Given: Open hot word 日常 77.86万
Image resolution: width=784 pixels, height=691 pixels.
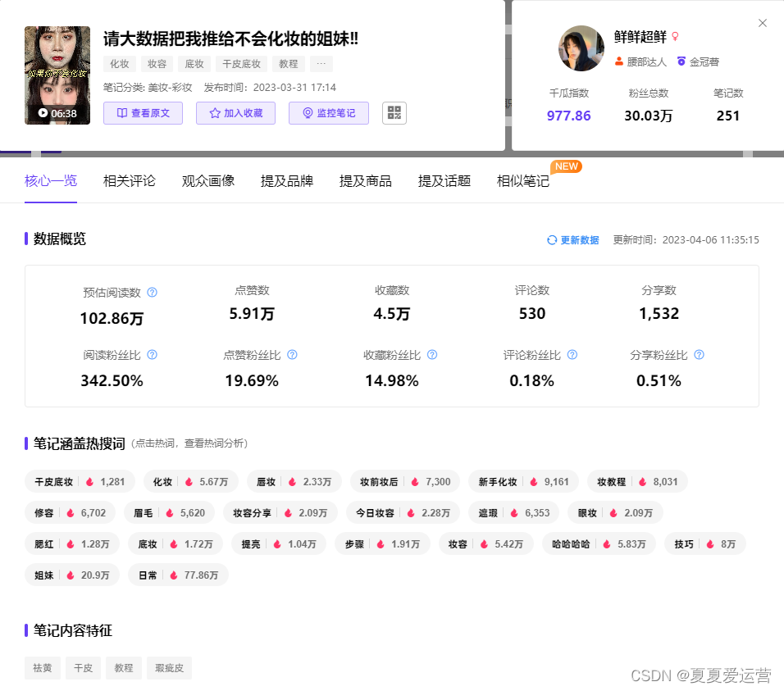Looking at the screenshot, I should coord(179,575).
